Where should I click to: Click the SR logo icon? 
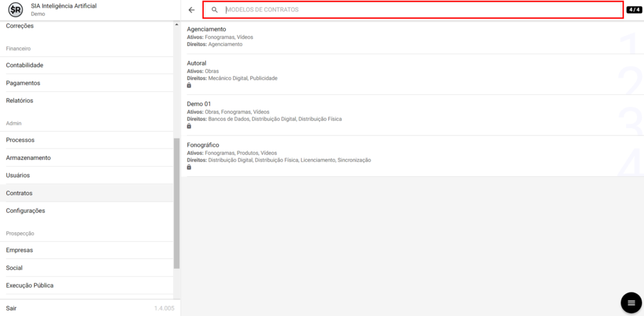click(x=16, y=10)
